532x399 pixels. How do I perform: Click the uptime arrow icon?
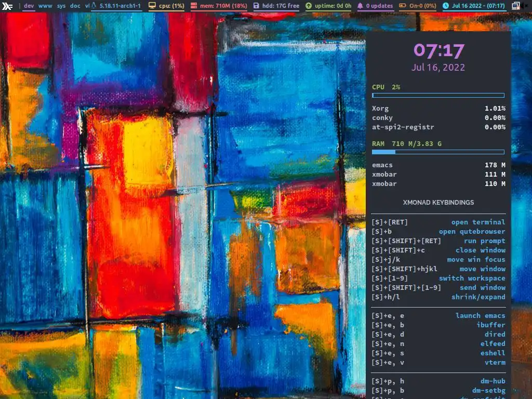309,6
